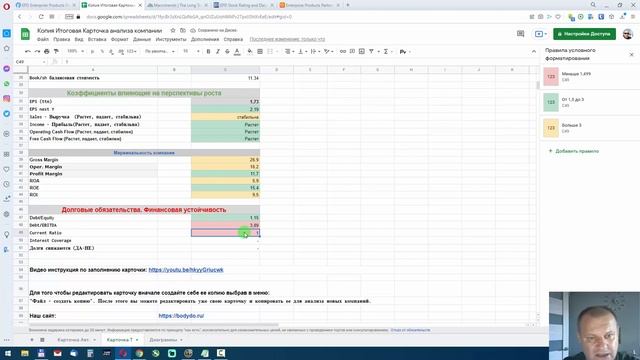Click the Merge cells icon
The image size is (640, 360).
click(x=270, y=51)
